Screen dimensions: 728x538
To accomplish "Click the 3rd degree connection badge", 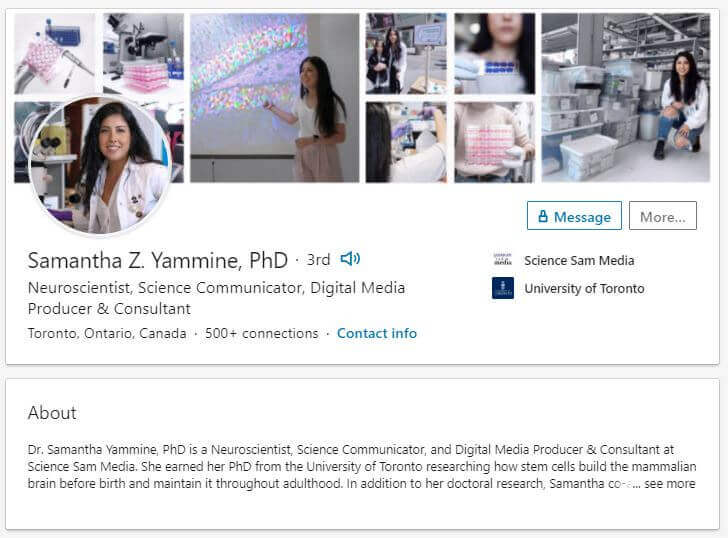I will coord(318,260).
